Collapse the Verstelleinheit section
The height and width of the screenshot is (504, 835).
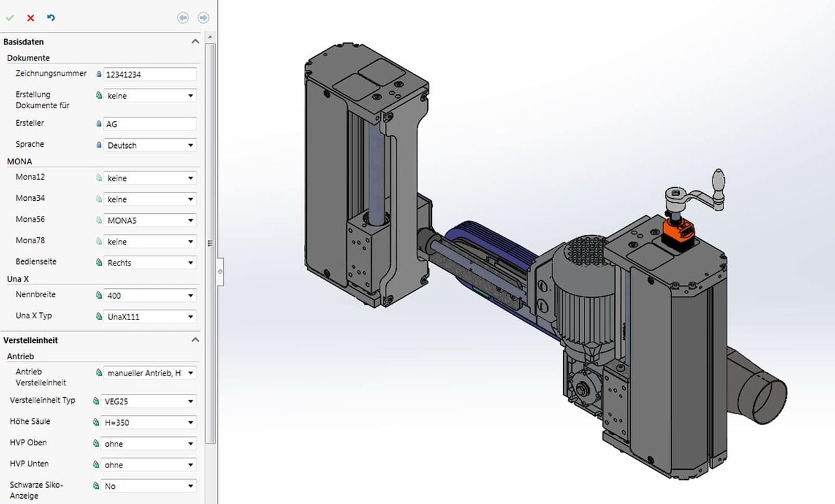coord(194,340)
